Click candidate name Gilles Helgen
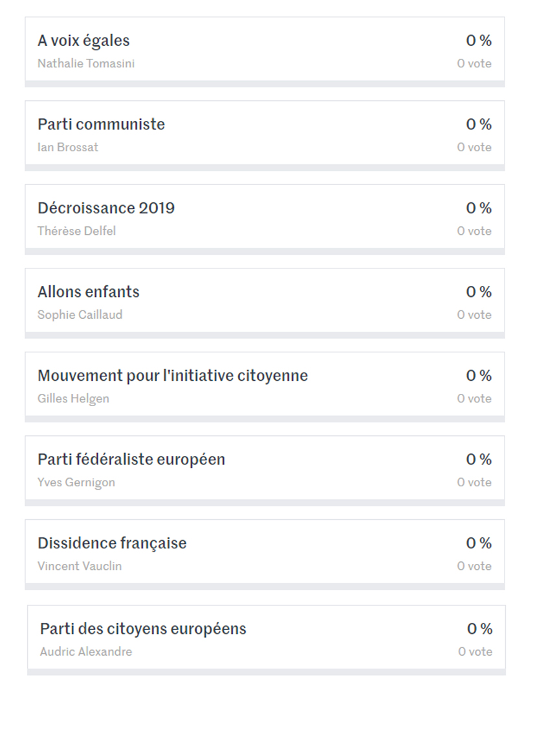The width and height of the screenshot is (535, 756). point(73,399)
